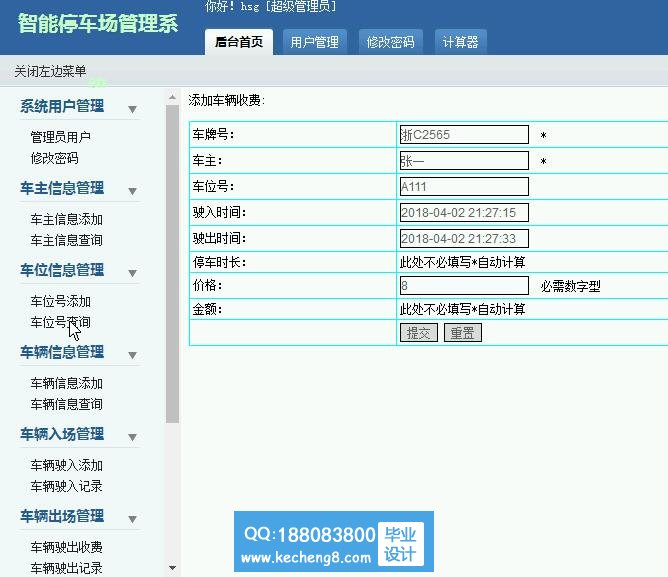
Task: Click the 车辆信息管理 heading
Action: point(62,352)
